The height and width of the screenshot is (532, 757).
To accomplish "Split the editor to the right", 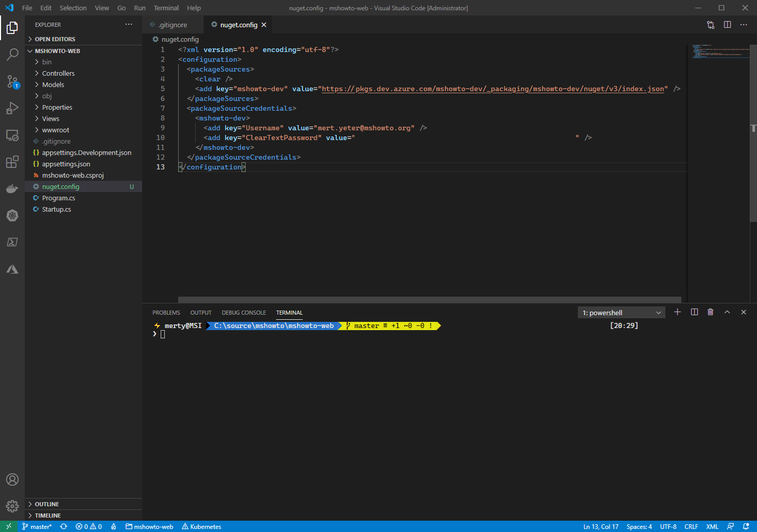I will pyautogui.click(x=727, y=25).
